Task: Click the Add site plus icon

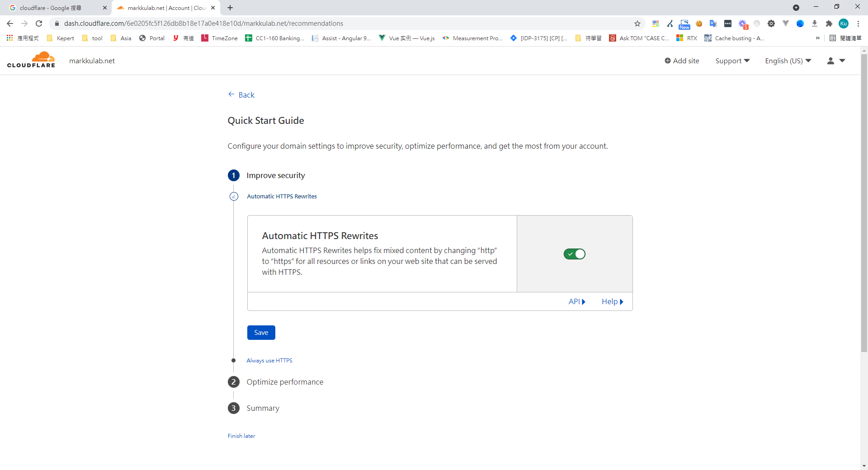Action: click(x=667, y=61)
